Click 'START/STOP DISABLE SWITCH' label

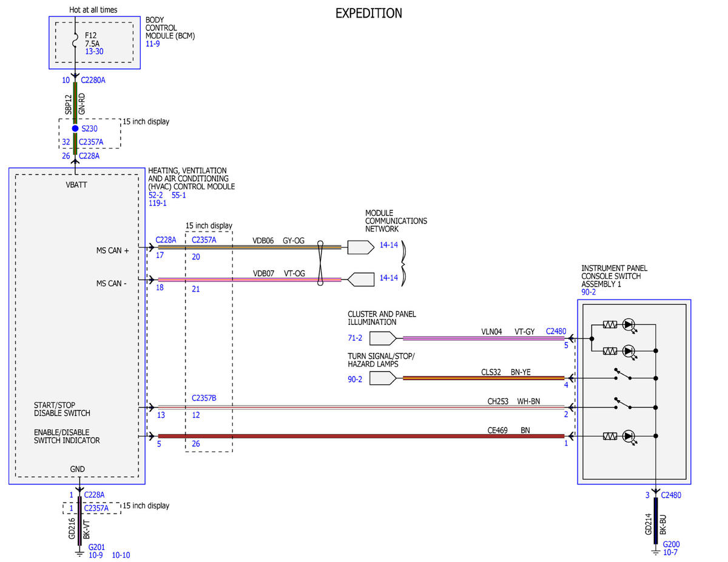click(x=62, y=409)
